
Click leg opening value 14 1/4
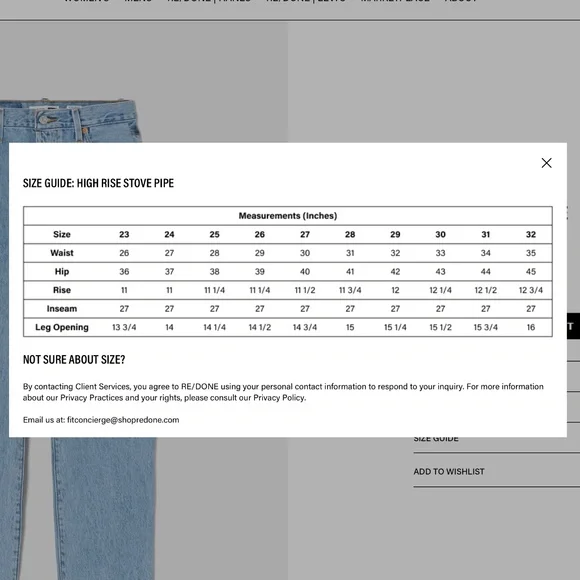(x=215, y=327)
